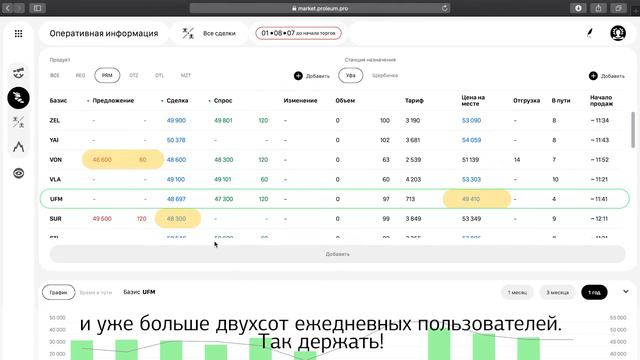Open deal price 49 900 for ZEL
Viewport: 640px width, 360px height.
click(x=176, y=120)
